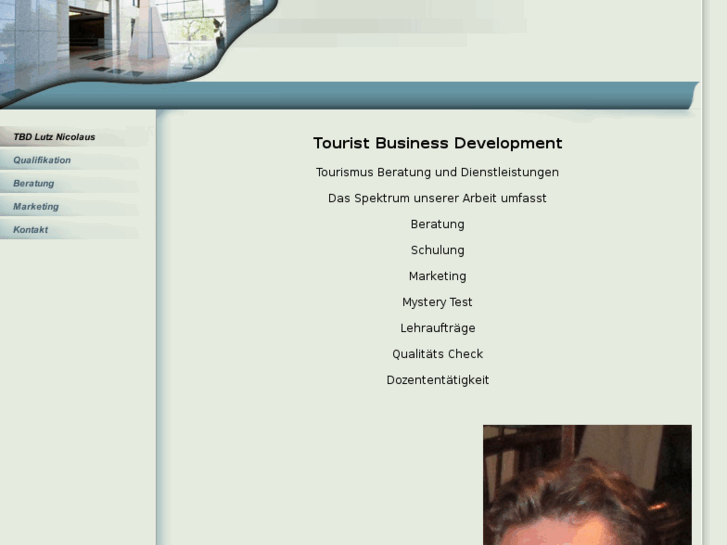
Task: Click the Schulung list entry
Action: (437, 250)
